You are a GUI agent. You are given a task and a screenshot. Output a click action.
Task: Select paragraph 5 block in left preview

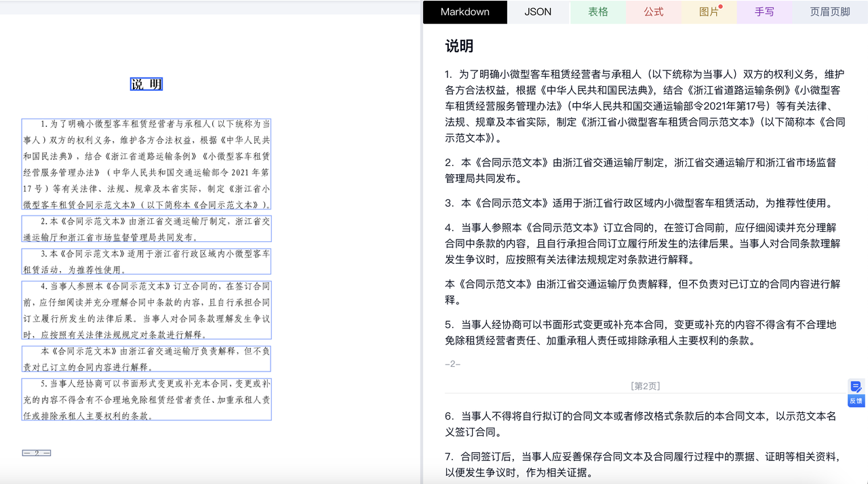tap(145, 399)
